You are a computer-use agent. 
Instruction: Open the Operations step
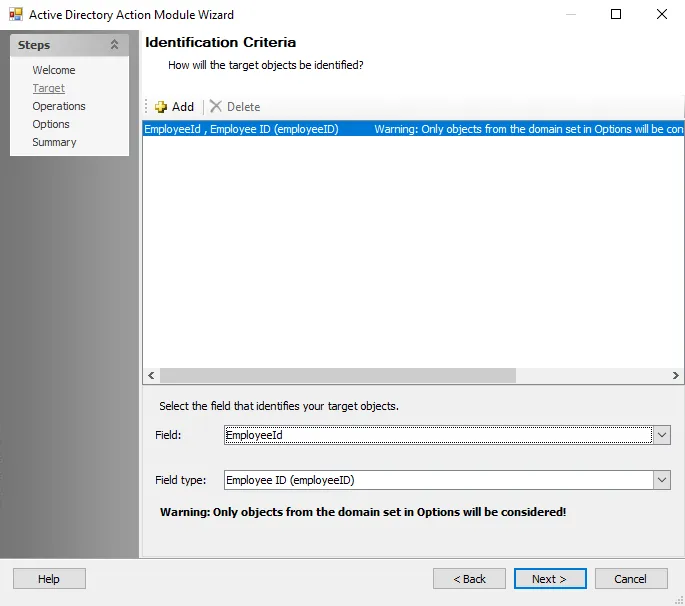coord(59,106)
